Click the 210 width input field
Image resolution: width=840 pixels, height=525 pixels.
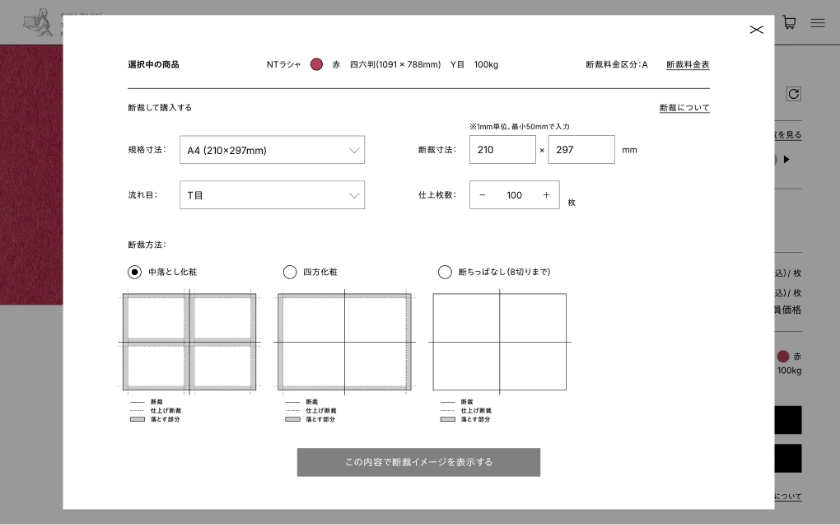502,149
